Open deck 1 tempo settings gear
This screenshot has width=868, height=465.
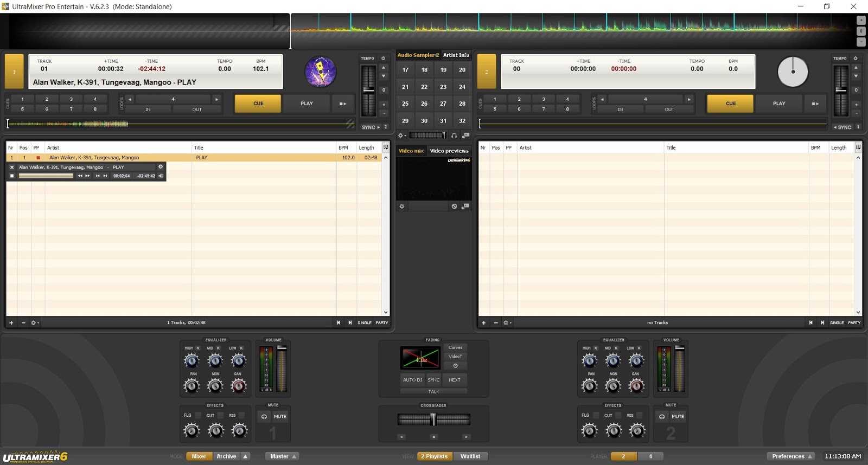click(383, 59)
